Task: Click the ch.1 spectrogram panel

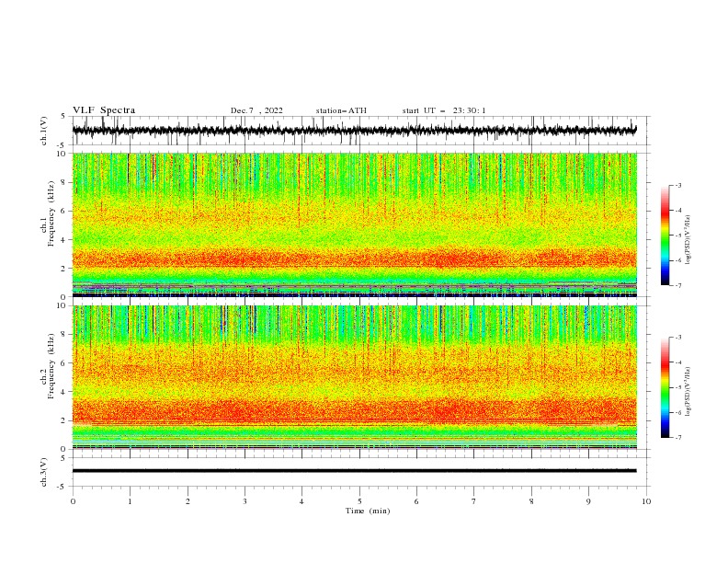Action: tap(354, 224)
